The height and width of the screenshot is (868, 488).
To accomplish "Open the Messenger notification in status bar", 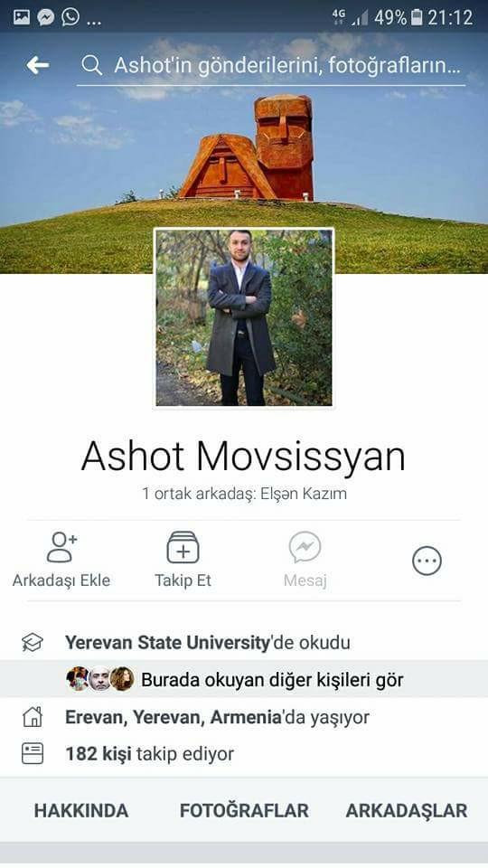I will tap(46, 17).
